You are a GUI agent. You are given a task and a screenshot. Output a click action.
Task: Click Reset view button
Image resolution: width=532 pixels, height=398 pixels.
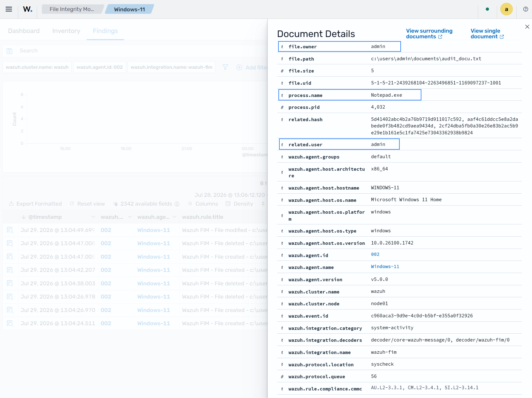pos(87,204)
